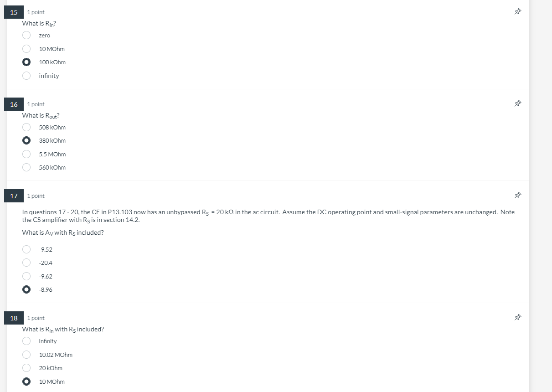Select 508 kOhm for Rout
The image size is (552, 392).
pos(27,127)
